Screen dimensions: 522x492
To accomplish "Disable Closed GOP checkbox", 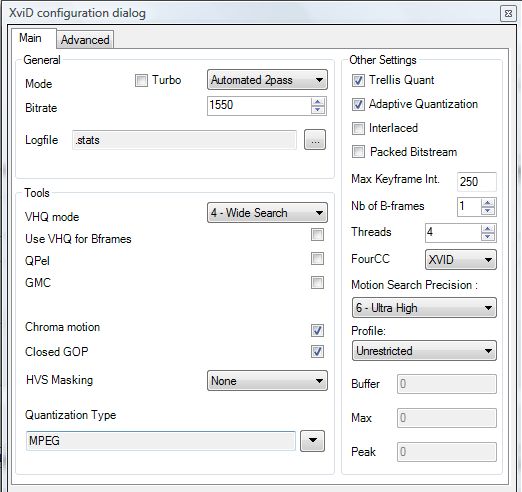I will [317, 351].
